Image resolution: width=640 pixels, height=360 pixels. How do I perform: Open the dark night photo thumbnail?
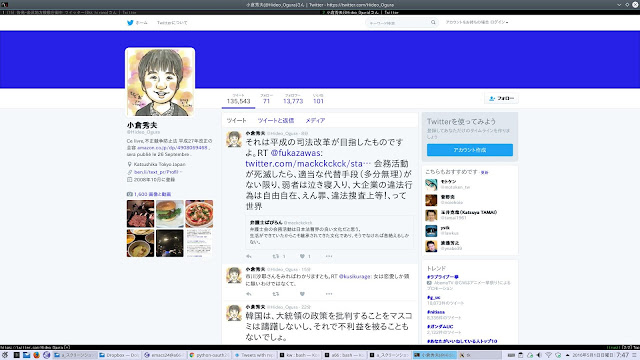(170, 243)
